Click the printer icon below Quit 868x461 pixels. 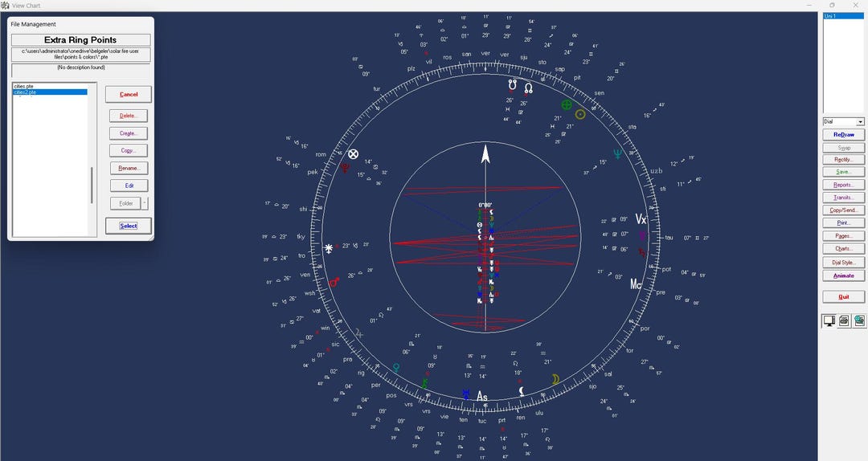tap(844, 320)
